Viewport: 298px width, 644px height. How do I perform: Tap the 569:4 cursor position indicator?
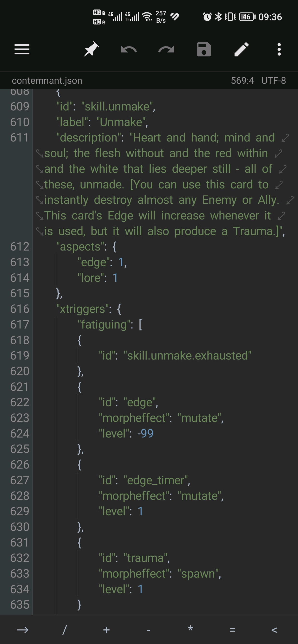click(x=242, y=80)
